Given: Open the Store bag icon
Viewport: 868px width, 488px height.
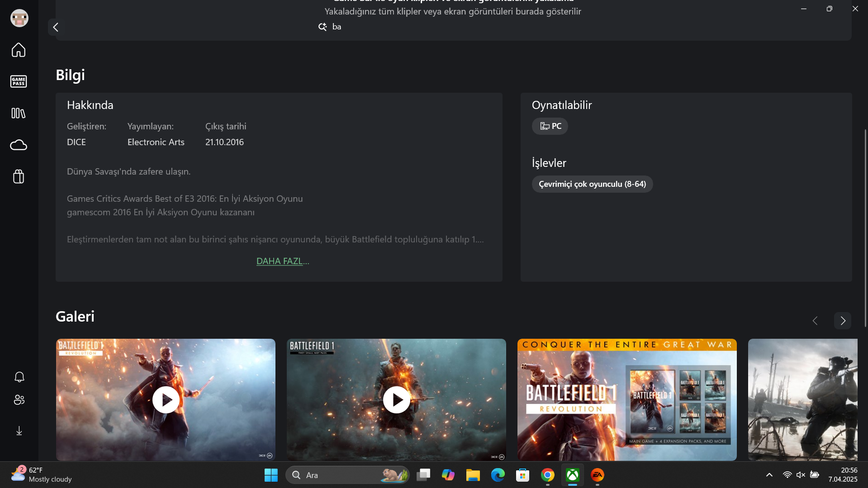Looking at the screenshot, I should point(19,176).
